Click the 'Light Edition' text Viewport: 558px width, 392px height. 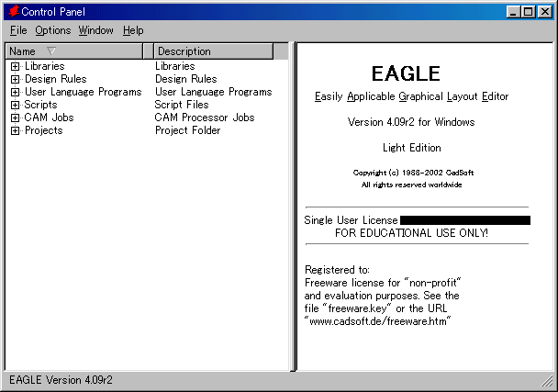[412, 148]
